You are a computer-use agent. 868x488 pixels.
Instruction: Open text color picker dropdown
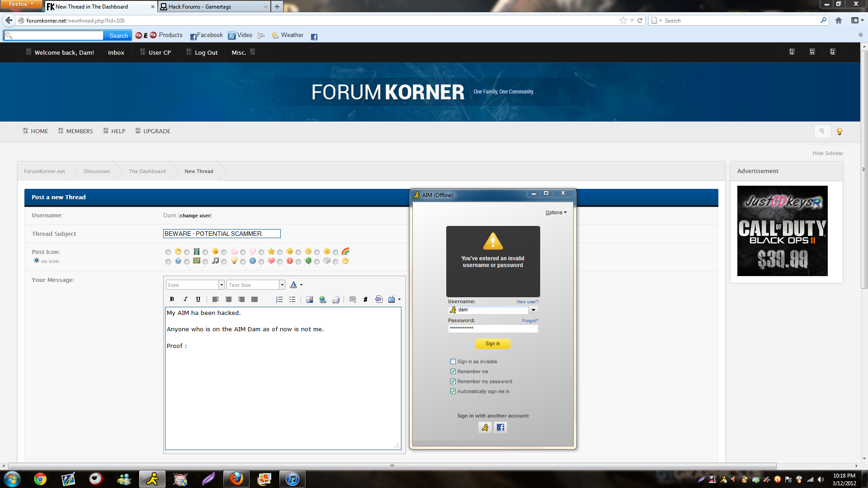tap(301, 285)
